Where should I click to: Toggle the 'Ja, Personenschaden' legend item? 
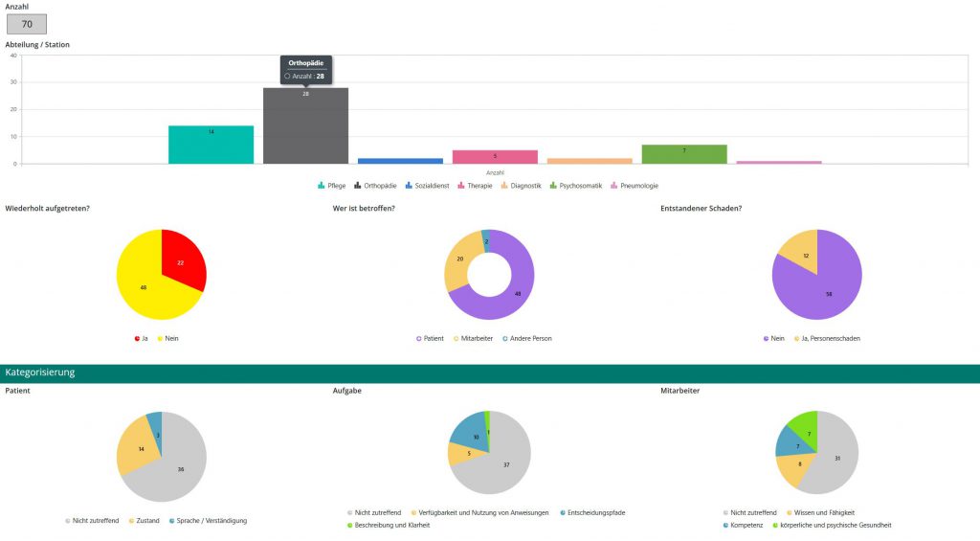823,338
